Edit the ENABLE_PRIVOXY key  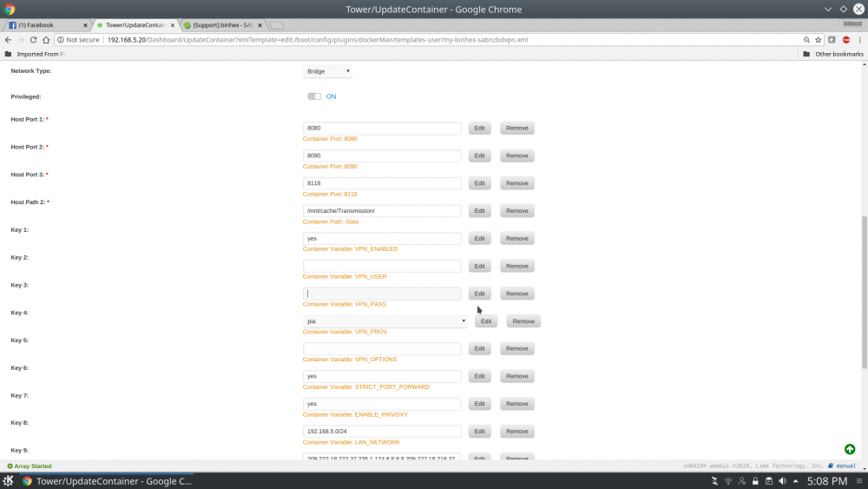479,404
